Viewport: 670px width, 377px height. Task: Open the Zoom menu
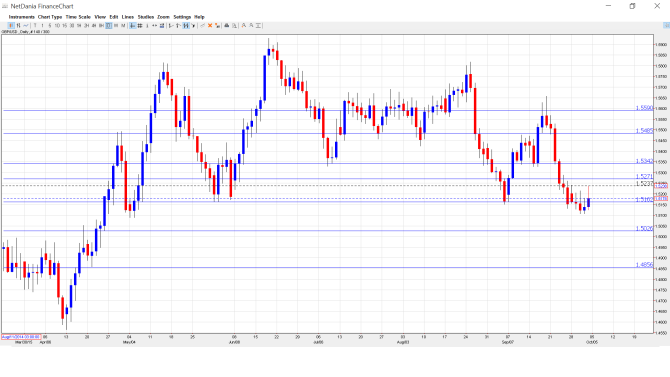(x=163, y=17)
